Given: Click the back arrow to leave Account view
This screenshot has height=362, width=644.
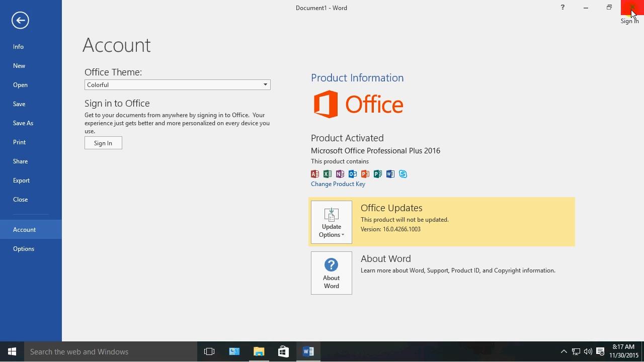Looking at the screenshot, I should tap(20, 20).
